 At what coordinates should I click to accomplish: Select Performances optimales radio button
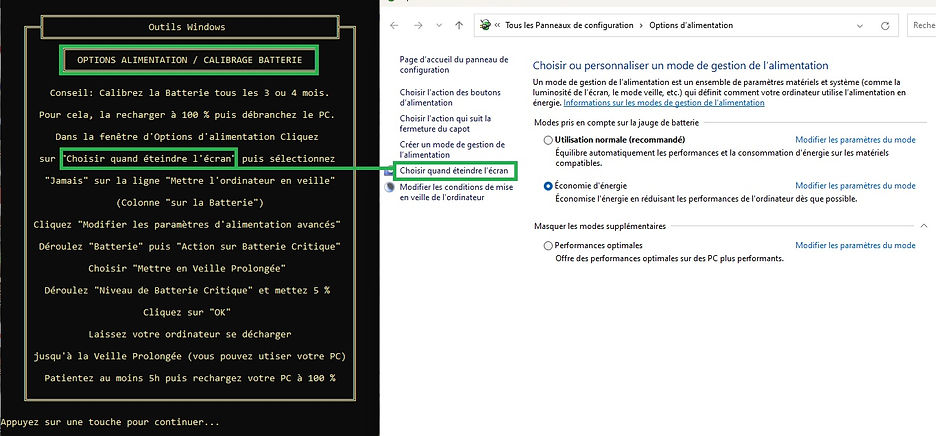point(548,245)
